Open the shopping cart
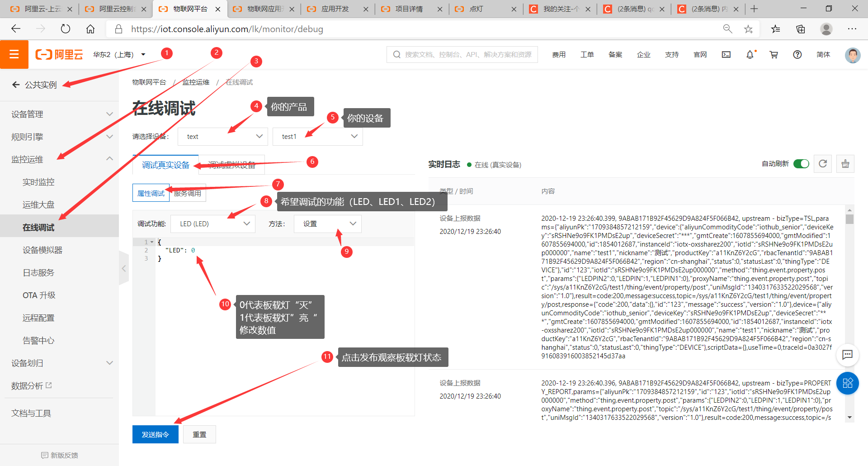Image resolution: width=868 pixels, height=466 pixels. click(774, 54)
